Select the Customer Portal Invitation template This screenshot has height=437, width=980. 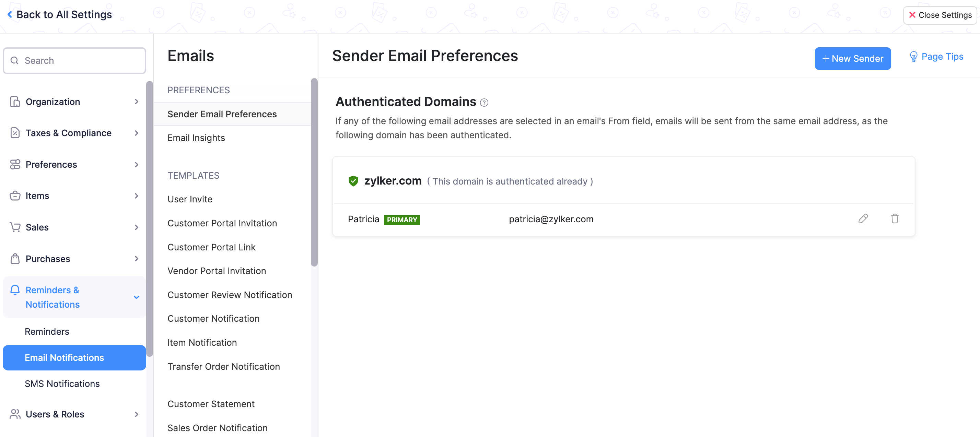click(222, 223)
